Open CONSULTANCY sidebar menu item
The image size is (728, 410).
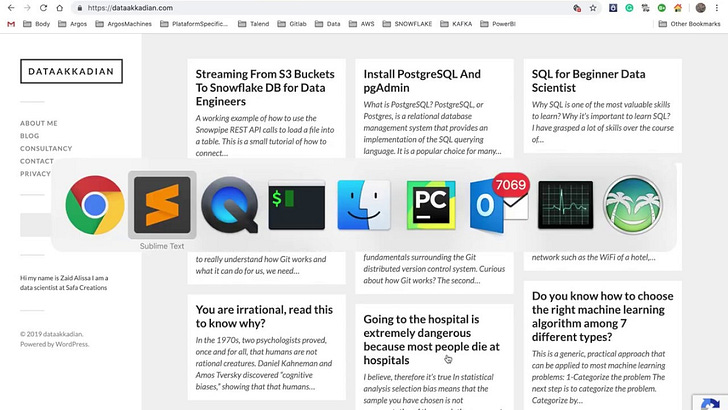[46, 148]
